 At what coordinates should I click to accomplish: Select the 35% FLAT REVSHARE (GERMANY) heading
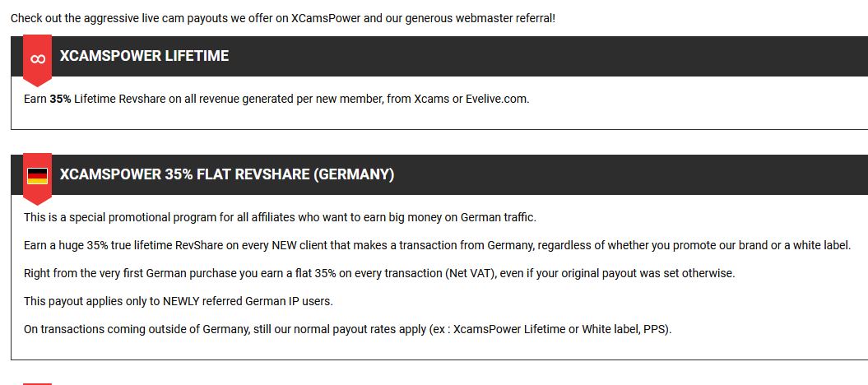point(227,174)
